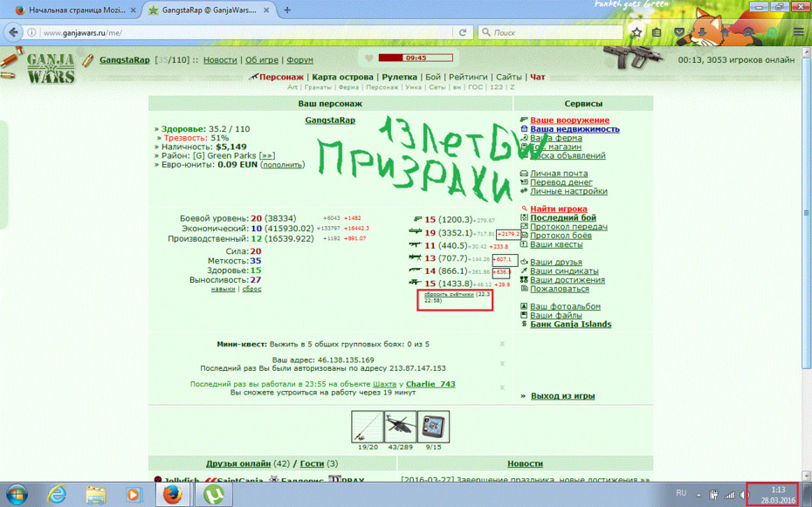Click the pistol skill icon at level 15 (1200.3)
The height and width of the screenshot is (507, 812).
tap(417, 219)
